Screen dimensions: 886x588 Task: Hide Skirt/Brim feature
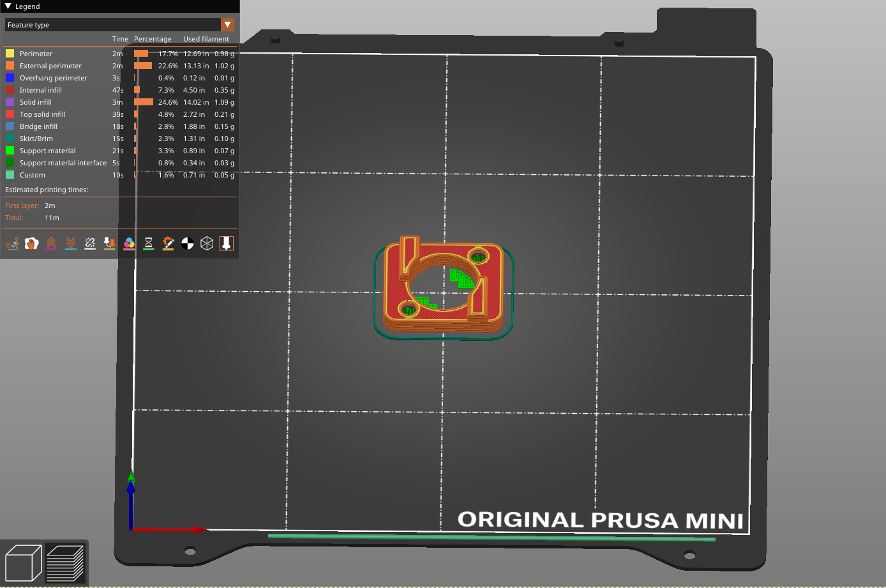(x=120, y=139)
